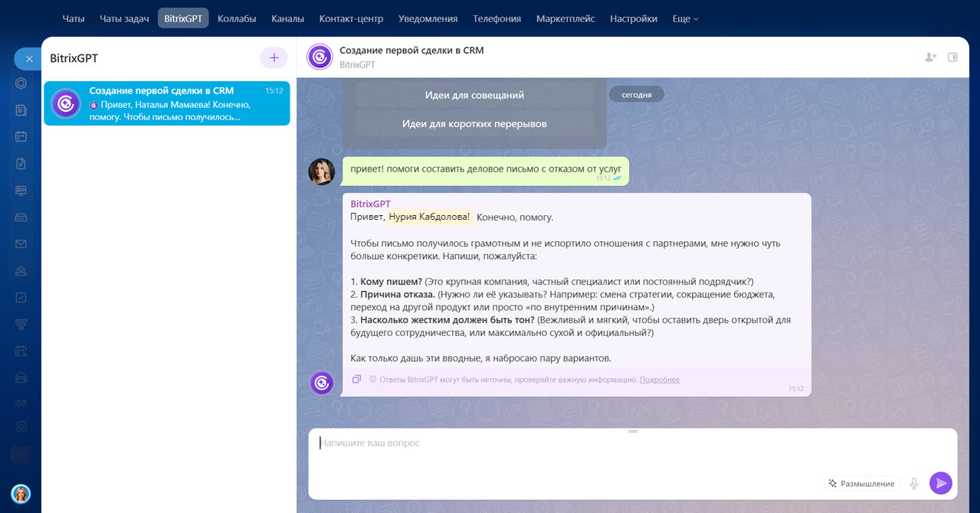
Task: Open the mail envelope icon in sidebar
Action: 21,244
